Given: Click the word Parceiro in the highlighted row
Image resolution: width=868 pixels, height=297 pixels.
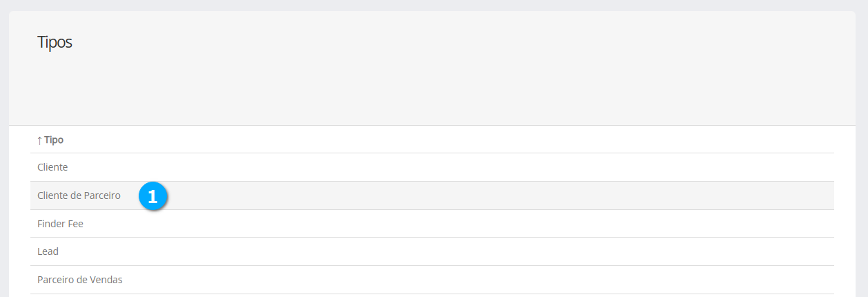Looking at the screenshot, I should pos(102,195).
